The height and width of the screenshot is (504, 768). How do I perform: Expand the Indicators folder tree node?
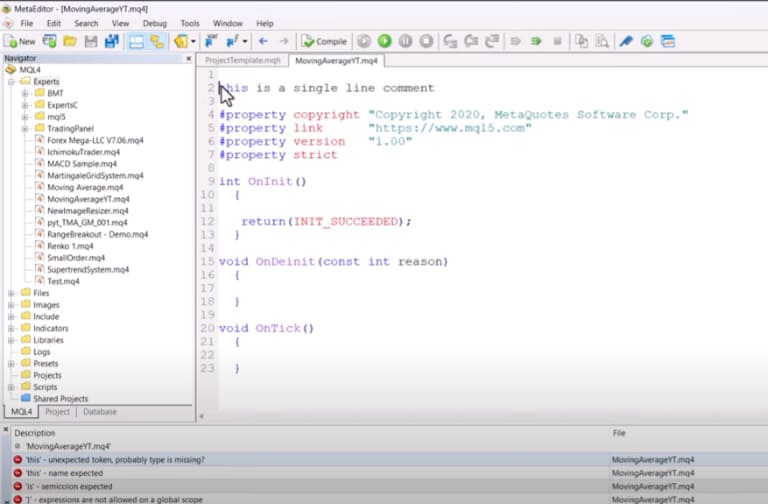pos(12,328)
